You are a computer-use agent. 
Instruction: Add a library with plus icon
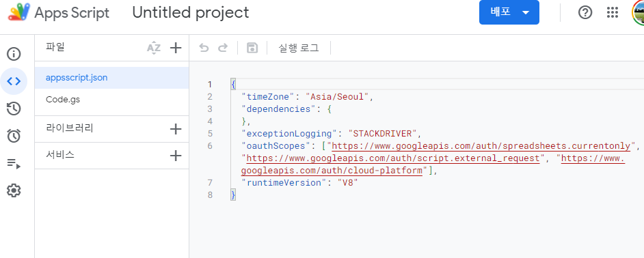(176, 129)
